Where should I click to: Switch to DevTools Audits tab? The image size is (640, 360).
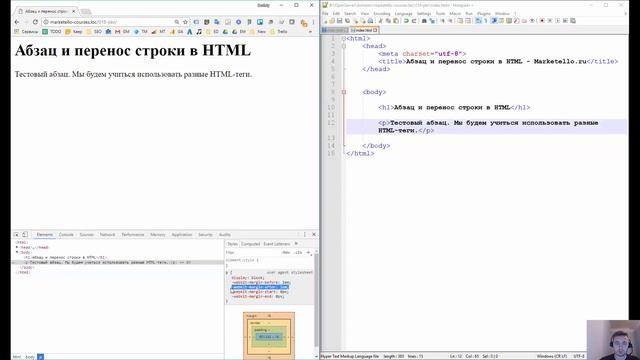(x=224, y=235)
